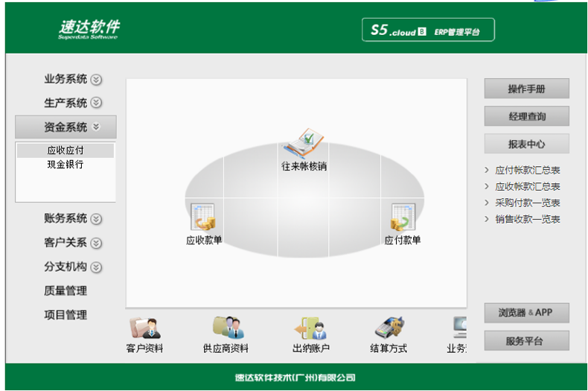Click the 速达软件 logo
This screenshot has height=391, width=588.
(x=89, y=29)
